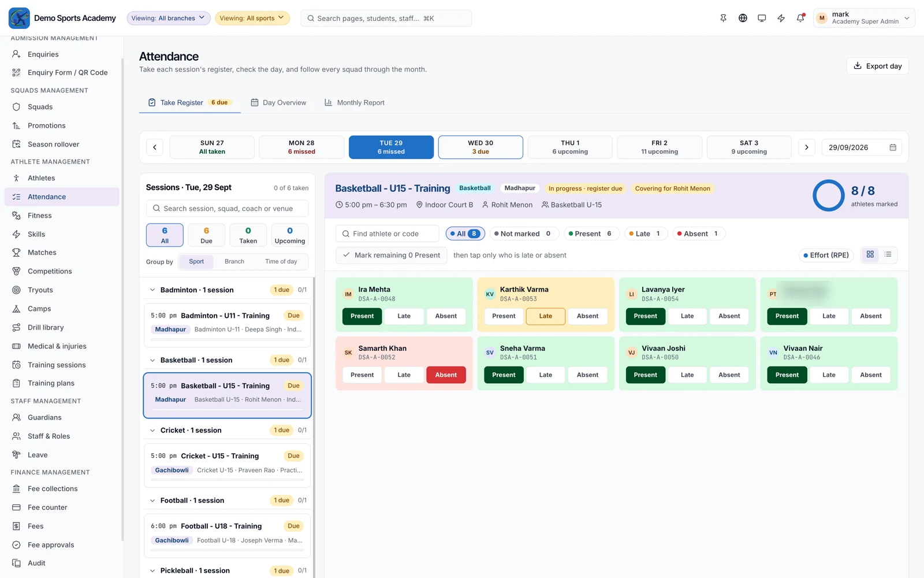Group sessions by Branch
The width and height of the screenshot is (924, 578).
coord(234,261)
